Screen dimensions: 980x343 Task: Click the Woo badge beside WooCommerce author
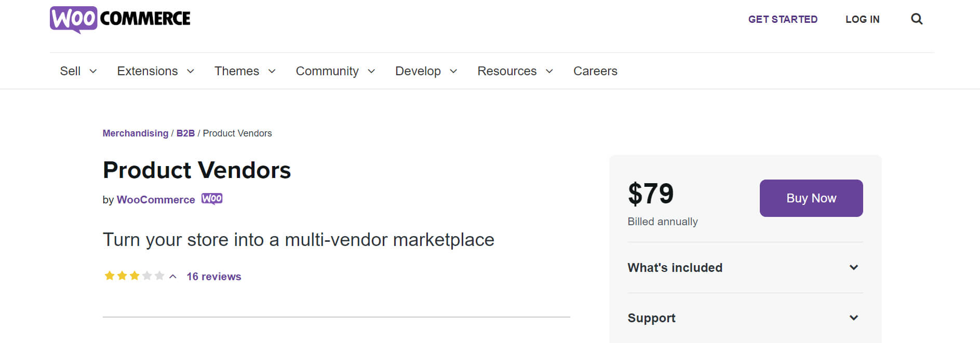point(212,199)
